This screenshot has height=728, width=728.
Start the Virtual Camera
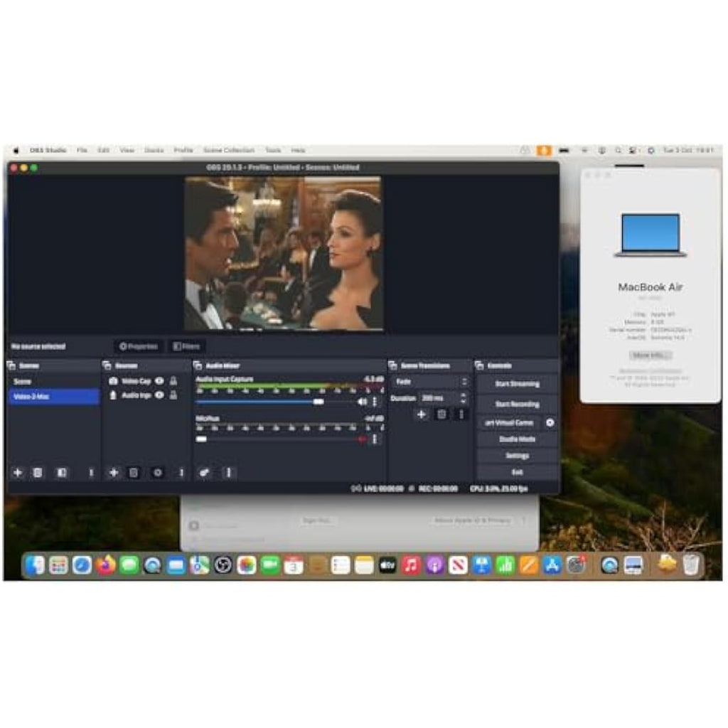[510, 422]
